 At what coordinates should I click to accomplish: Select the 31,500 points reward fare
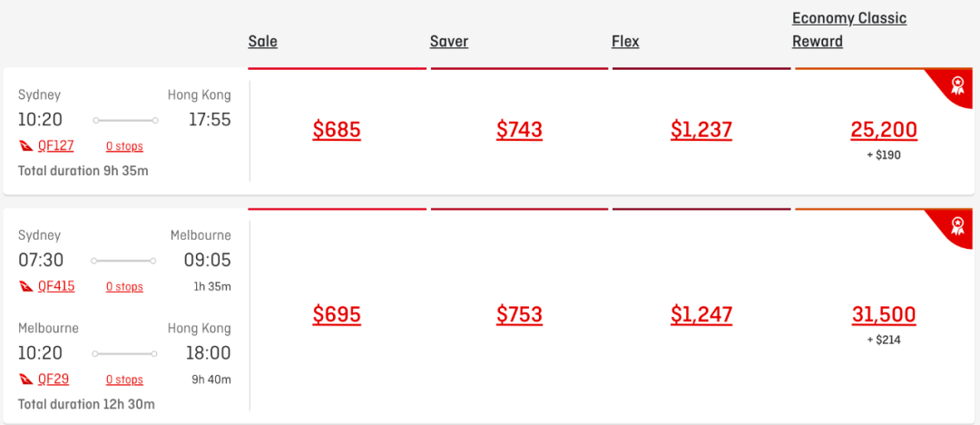tap(884, 314)
